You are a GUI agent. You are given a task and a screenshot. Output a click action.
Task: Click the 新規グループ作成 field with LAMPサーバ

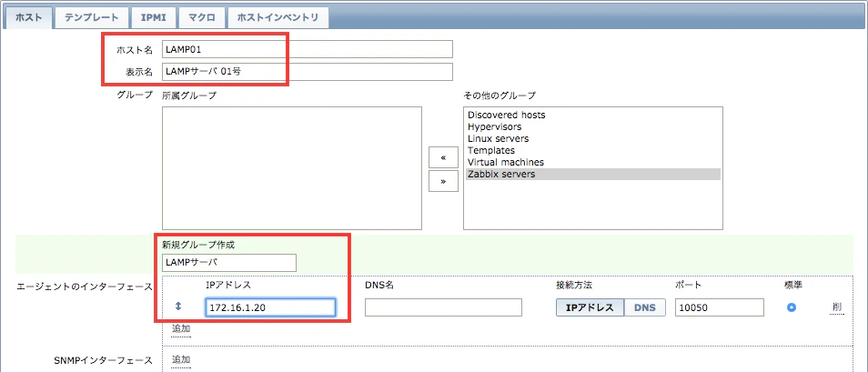pos(229,262)
